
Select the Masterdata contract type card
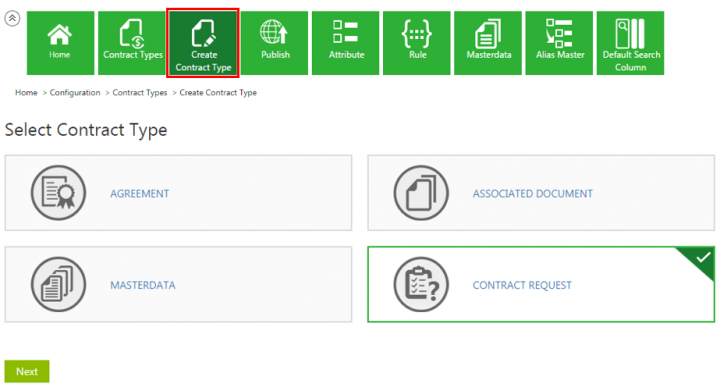pos(178,284)
